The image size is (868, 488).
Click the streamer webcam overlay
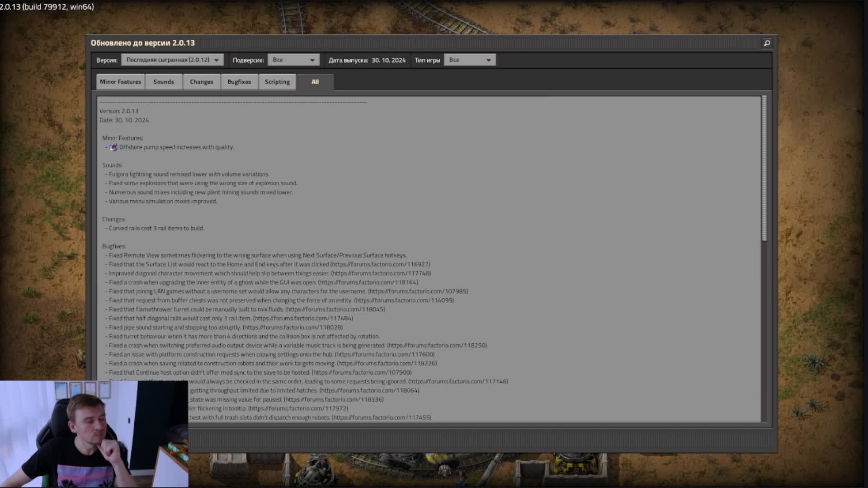(x=94, y=434)
